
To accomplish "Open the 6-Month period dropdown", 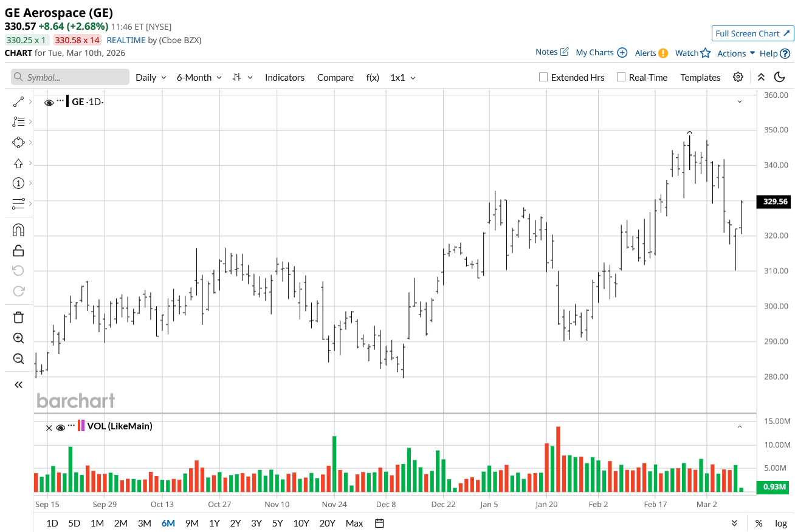I will 199,77.
